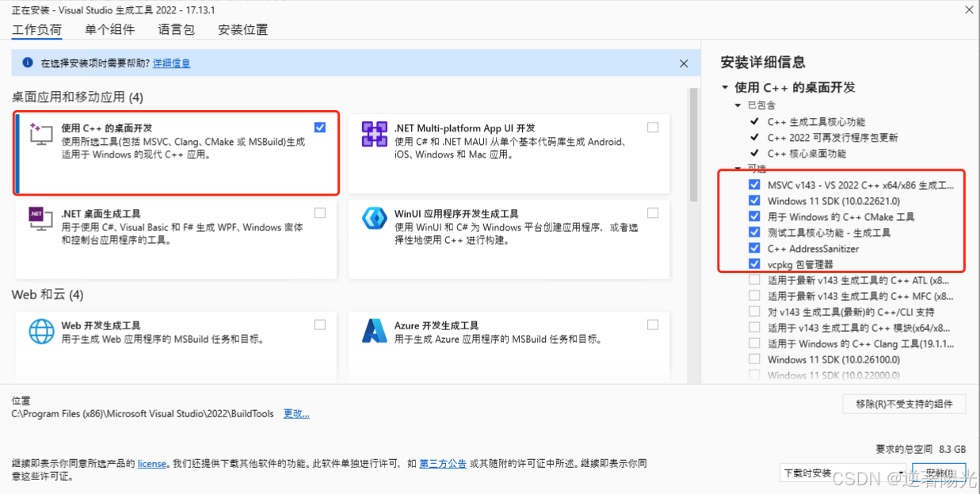Image resolution: width=980 pixels, height=494 pixels.
Task: Click the install path C:\Program Files (x86) text
Action: click(143, 414)
